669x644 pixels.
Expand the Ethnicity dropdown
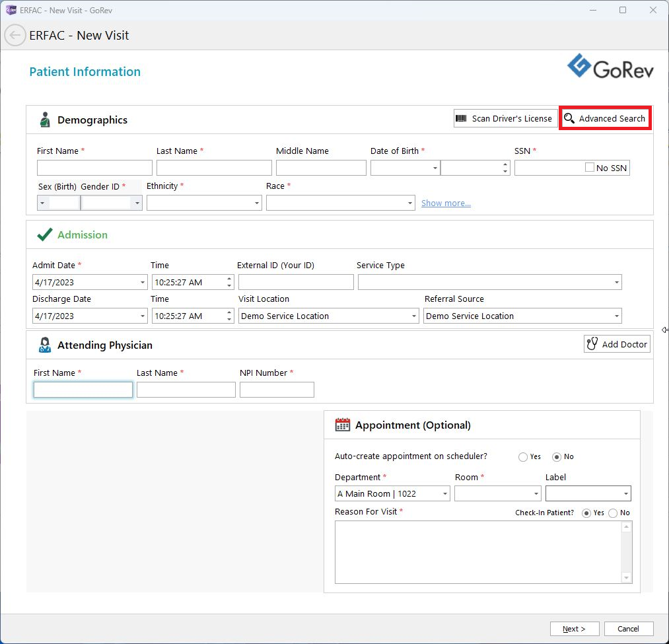[x=257, y=203]
